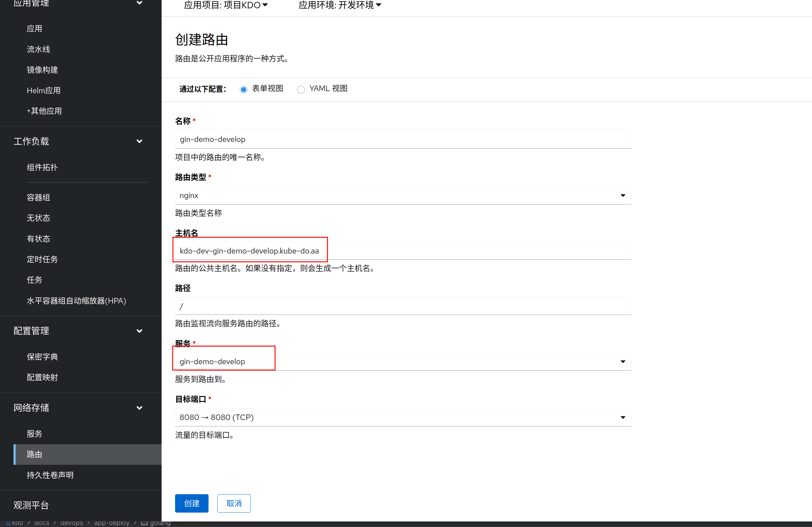This screenshot has width=812, height=527.
Task: Collapse the 工作负载 section chevron
Action: pyautogui.click(x=139, y=141)
